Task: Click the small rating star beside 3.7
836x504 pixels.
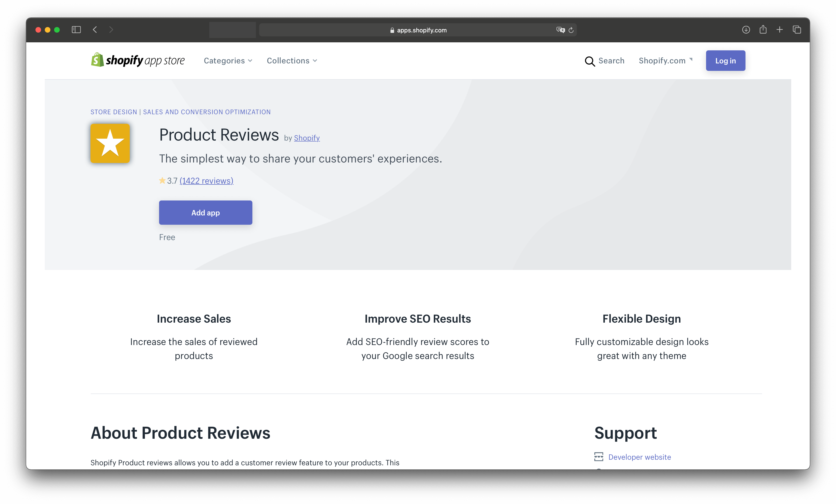Action: (x=162, y=181)
